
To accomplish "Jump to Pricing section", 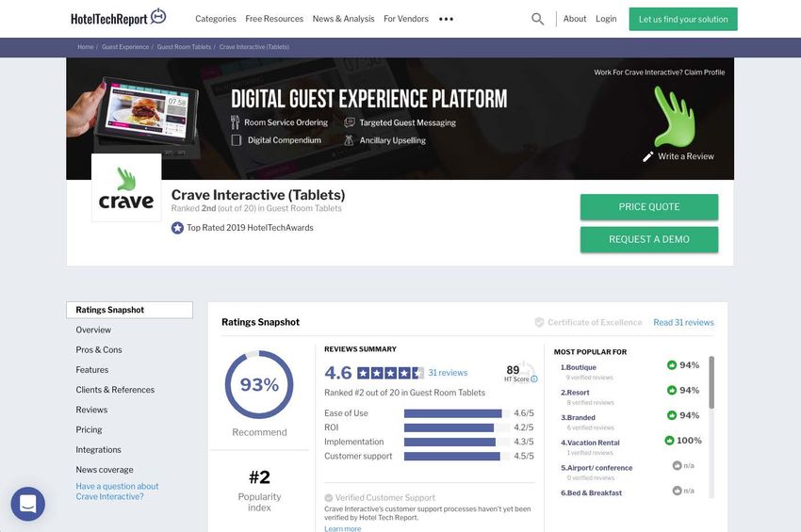I will tap(89, 429).
